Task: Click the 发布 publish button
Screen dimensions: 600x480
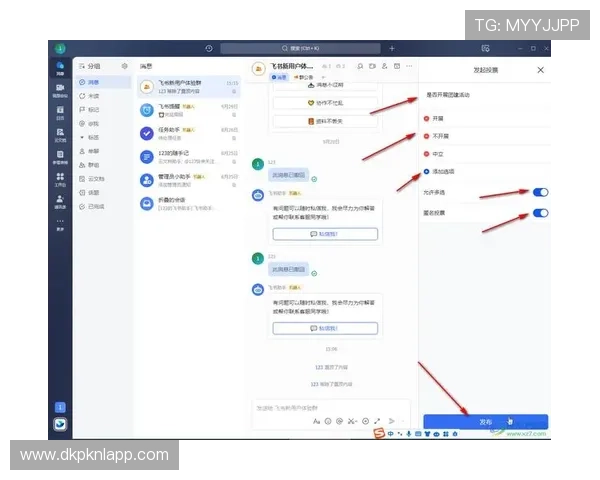Action: coord(486,421)
